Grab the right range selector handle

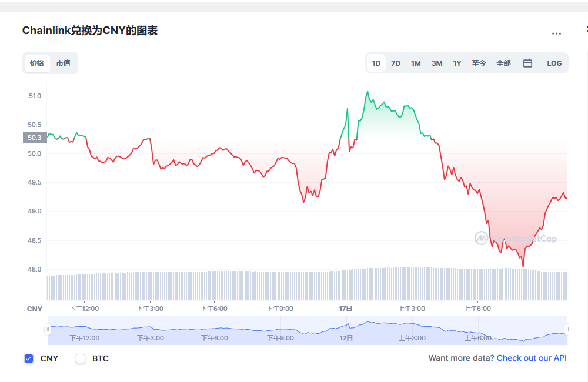(567, 330)
